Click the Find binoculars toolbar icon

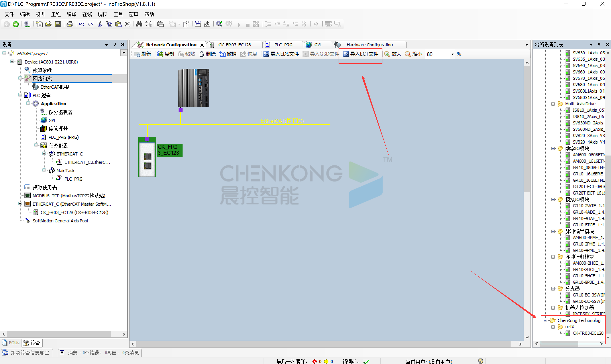[139, 24]
